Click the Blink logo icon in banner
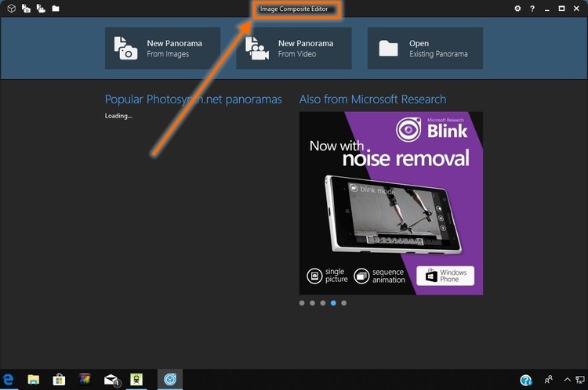The image size is (588, 390). 408,129
